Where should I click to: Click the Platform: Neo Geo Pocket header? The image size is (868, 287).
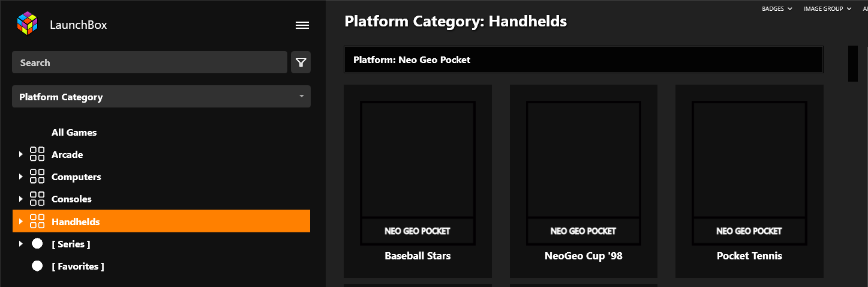click(583, 59)
